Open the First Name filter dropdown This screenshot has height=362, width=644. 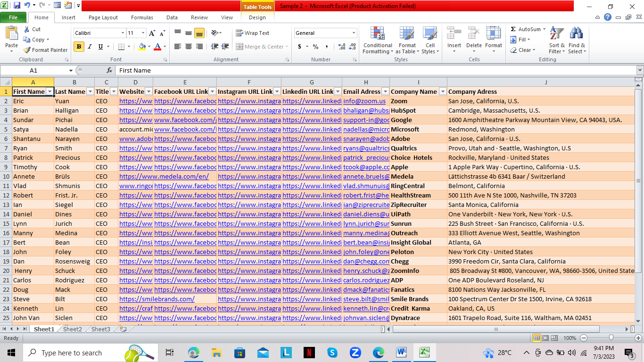click(50, 91)
